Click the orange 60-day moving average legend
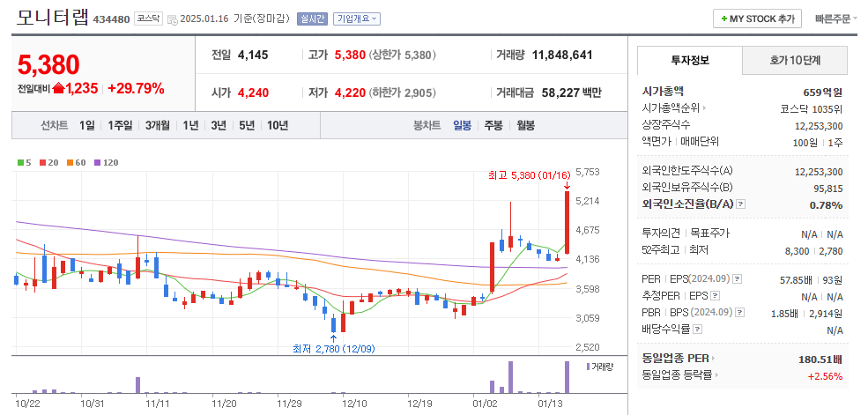Screen dimensions: 868x415 (77, 163)
